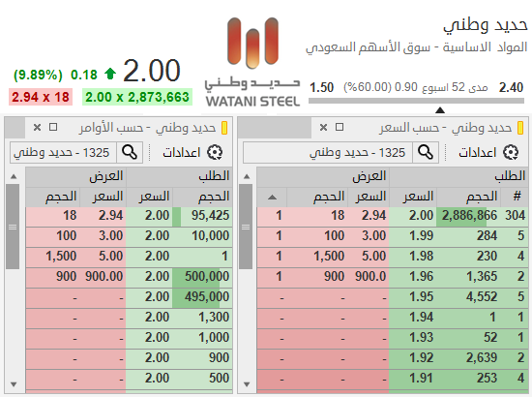Click bid 'الحجم' column header in By Price table
This screenshot has height=397, width=532.
point(468,197)
